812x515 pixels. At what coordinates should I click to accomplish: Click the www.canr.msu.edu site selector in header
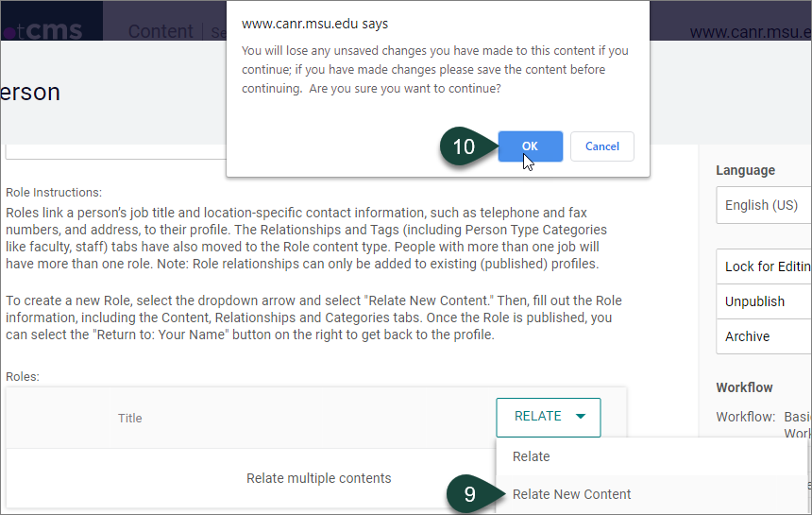click(750, 32)
